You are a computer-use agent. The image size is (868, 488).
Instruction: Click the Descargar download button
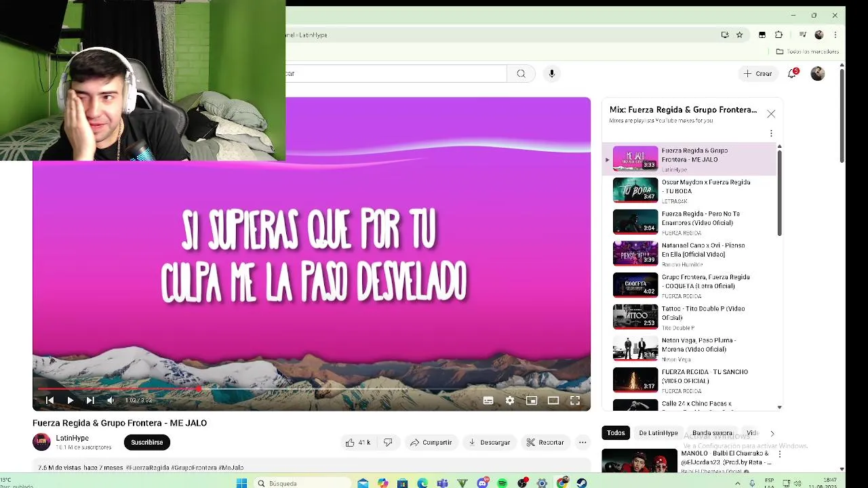pyautogui.click(x=489, y=443)
